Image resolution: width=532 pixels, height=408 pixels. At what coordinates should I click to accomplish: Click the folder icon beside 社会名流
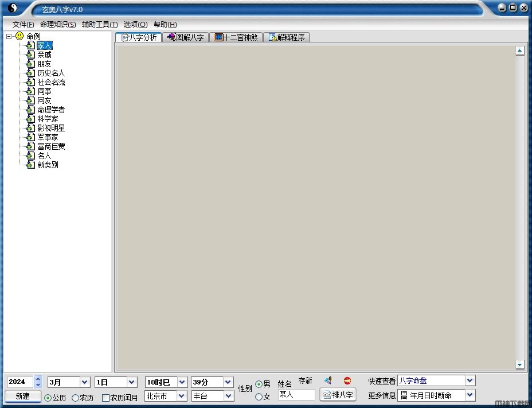(x=30, y=82)
